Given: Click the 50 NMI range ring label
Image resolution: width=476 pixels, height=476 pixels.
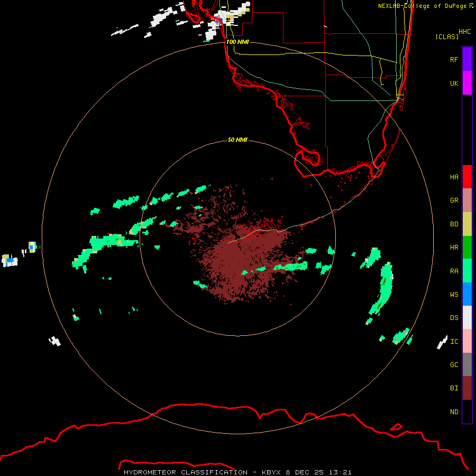Looking at the screenshot, I should coord(237,140).
